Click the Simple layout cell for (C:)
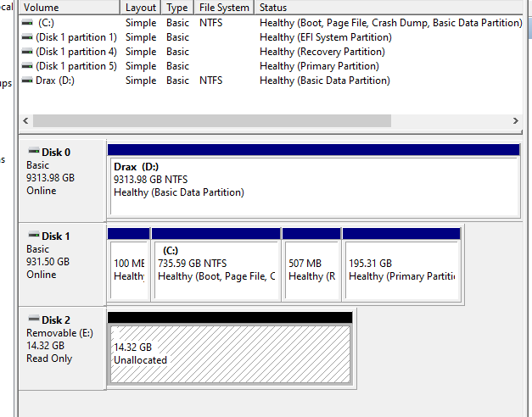Screen dimensions: 532x417 [x=141, y=23]
